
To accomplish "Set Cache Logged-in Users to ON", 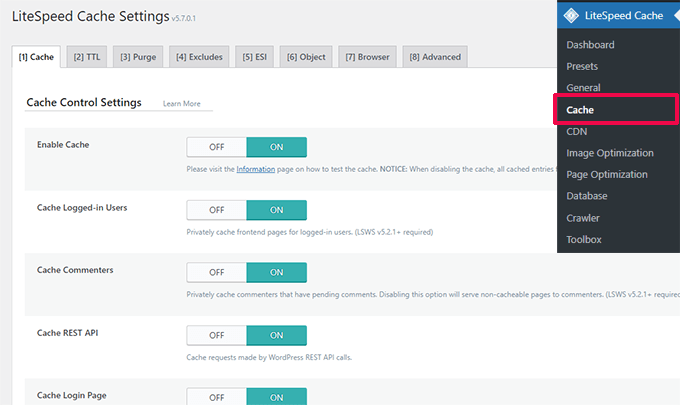I will [277, 210].
